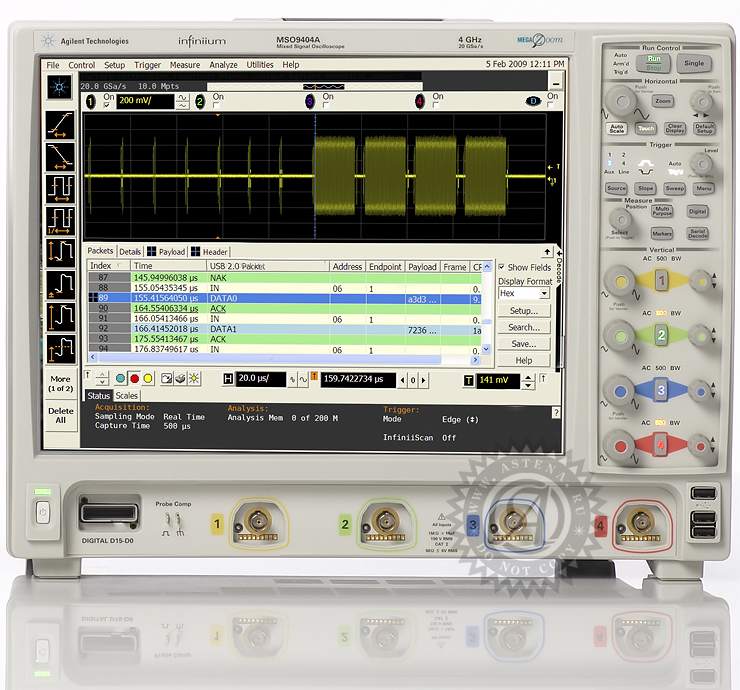The height and width of the screenshot is (690, 740).
Task: Click the minimize bar button at top right
Action: click(x=556, y=82)
